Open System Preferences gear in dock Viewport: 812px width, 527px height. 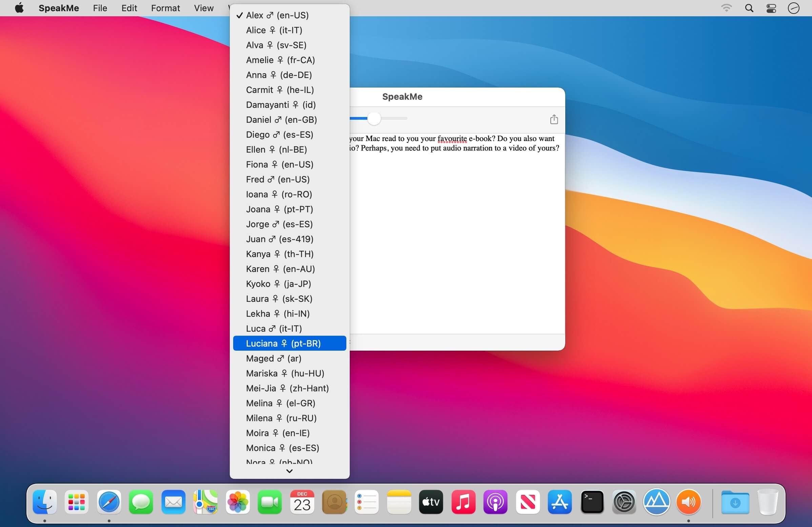click(624, 502)
